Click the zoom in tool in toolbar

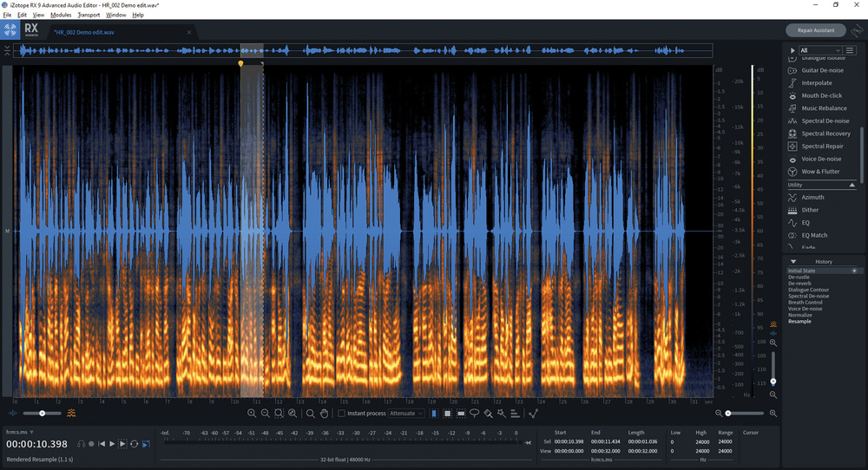(x=252, y=414)
